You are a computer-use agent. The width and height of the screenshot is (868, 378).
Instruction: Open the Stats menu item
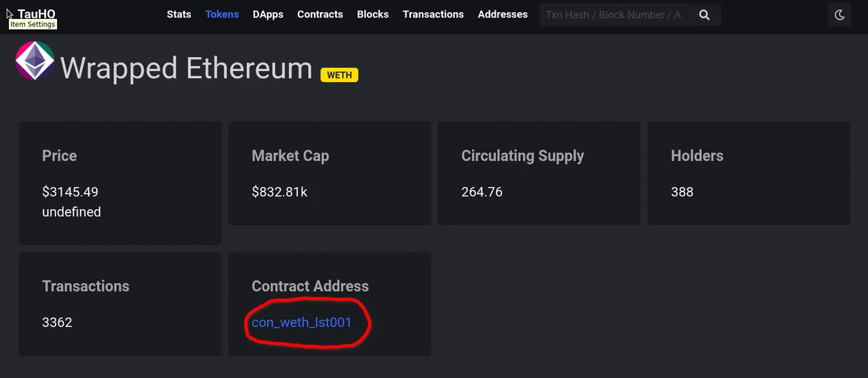pos(179,14)
